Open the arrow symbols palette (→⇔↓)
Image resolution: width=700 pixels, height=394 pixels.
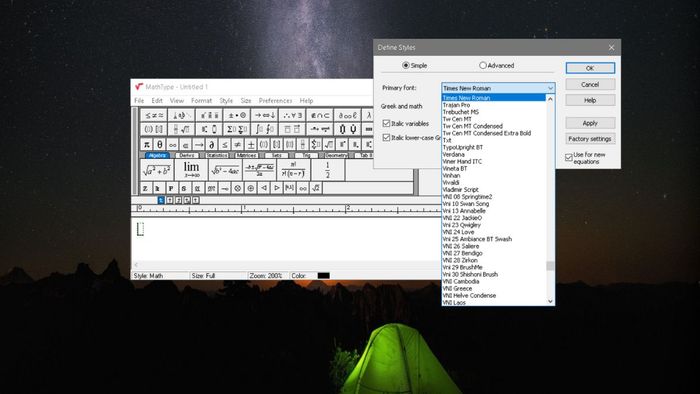pyautogui.click(x=264, y=115)
